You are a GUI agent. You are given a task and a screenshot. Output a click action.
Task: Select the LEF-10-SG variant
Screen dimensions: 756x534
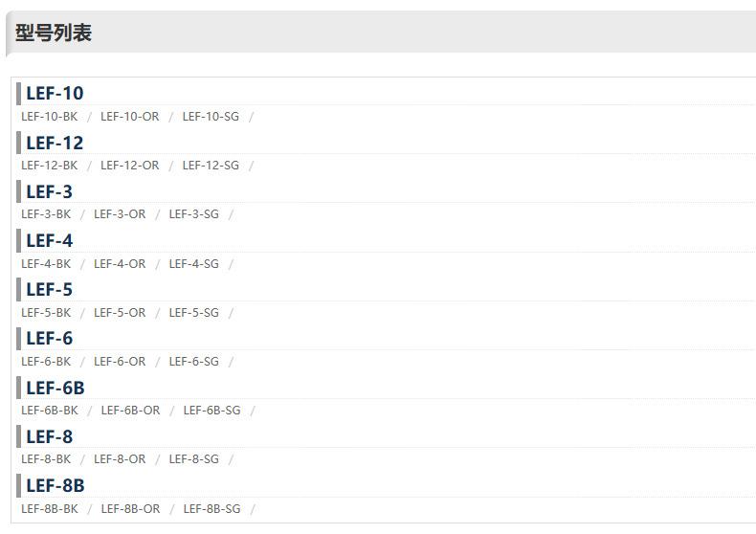point(211,117)
